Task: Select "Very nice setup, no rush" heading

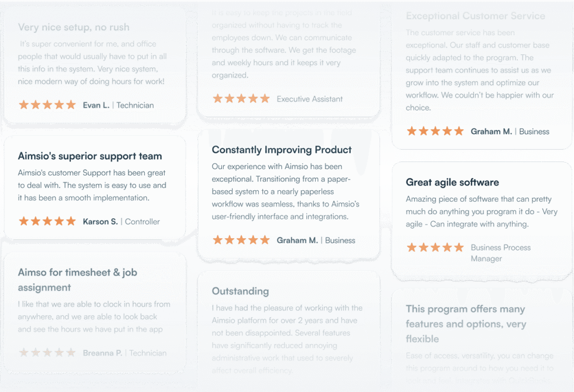Action: tap(74, 27)
